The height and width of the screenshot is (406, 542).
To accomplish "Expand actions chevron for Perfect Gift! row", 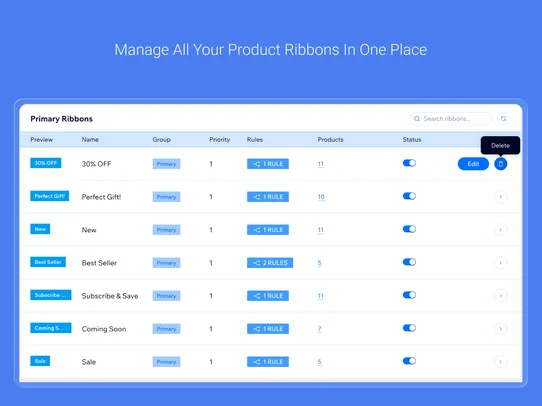I will click(x=501, y=197).
